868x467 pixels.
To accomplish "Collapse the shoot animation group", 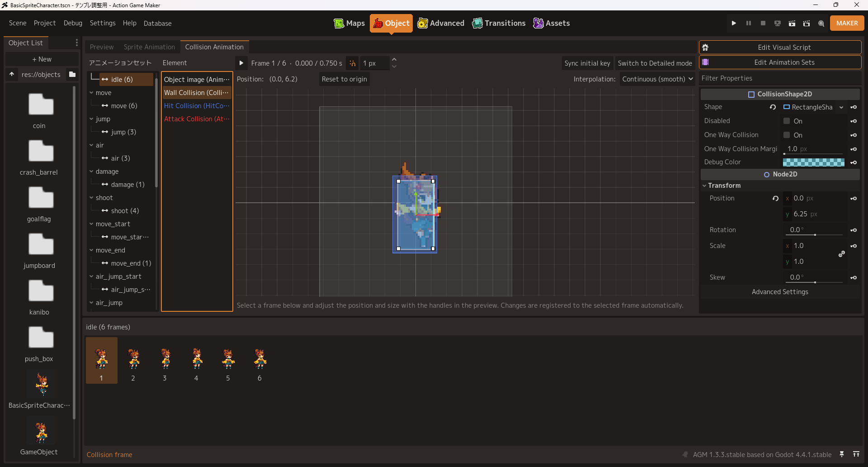I will pyautogui.click(x=92, y=198).
